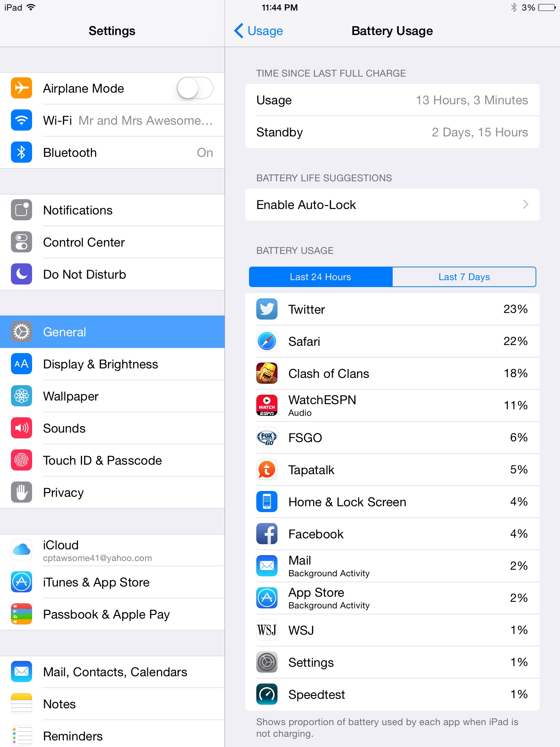
Task: Open Display & Brightness settings
Action: pos(112,364)
